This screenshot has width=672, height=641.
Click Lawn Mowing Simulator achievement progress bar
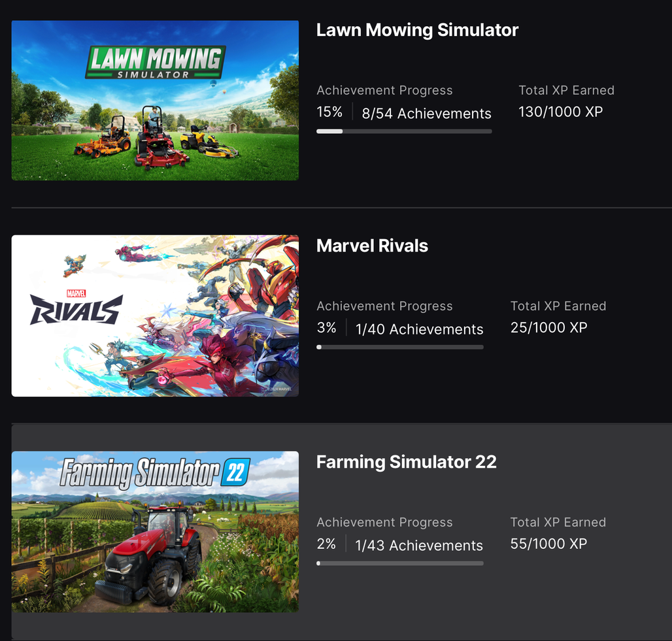[x=404, y=131]
